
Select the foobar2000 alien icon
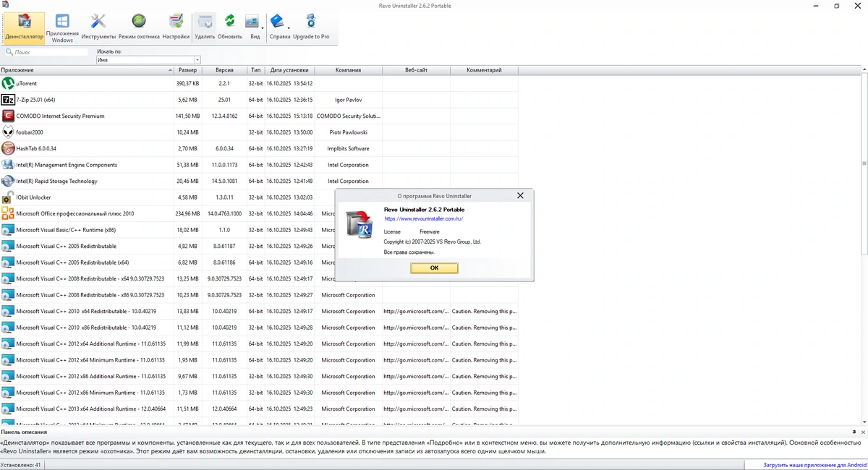pyautogui.click(x=8, y=132)
